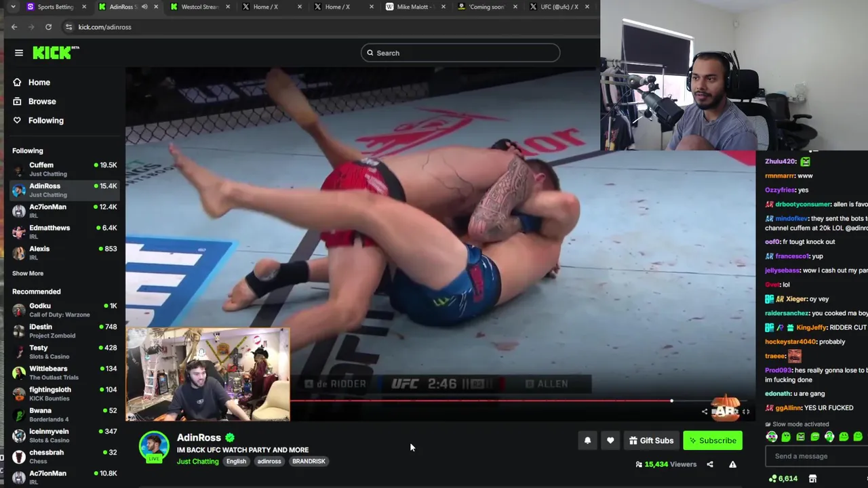Type in Send a message box

tap(817, 456)
